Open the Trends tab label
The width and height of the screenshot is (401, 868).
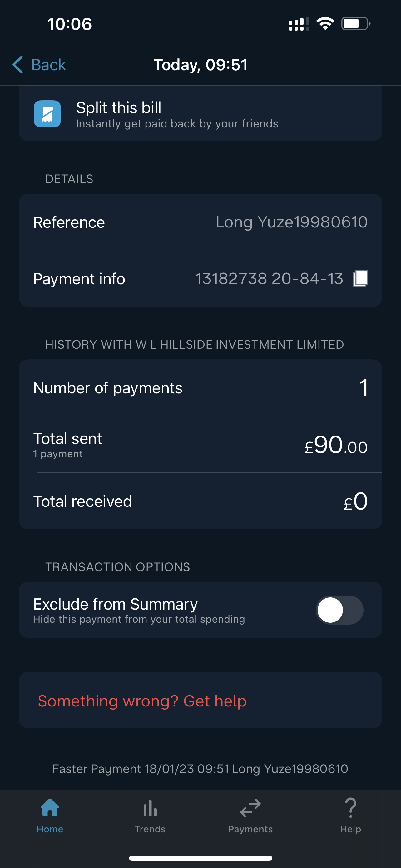[x=150, y=829]
